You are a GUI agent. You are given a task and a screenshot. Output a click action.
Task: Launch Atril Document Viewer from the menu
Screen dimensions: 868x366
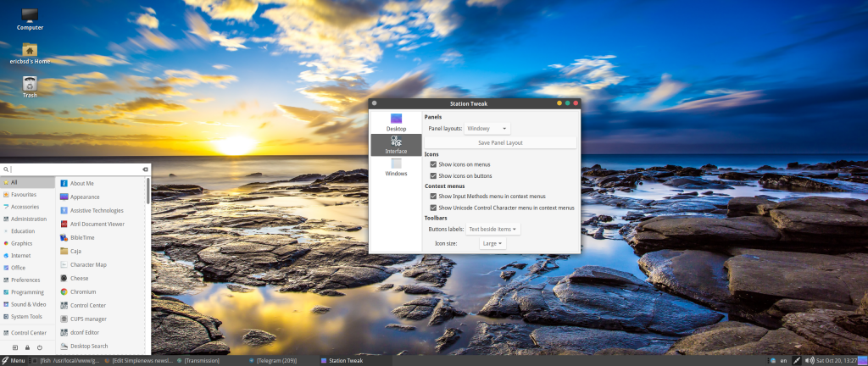click(x=97, y=224)
